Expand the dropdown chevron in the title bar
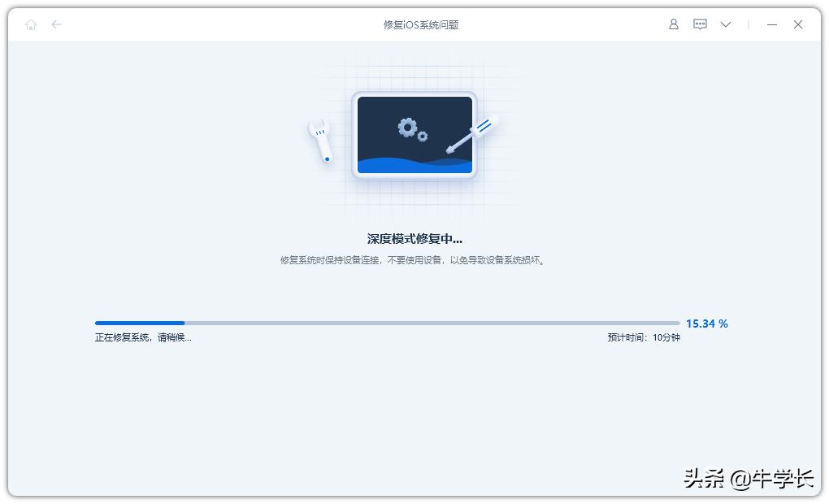Image resolution: width=829 pixels, height=504 pixels. (x=726, y=24)
